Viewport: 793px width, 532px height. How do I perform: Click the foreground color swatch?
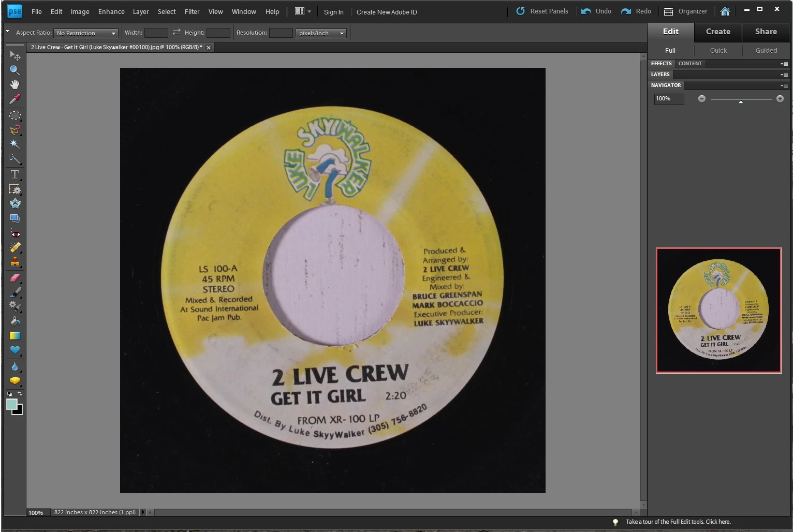(11, 404)
